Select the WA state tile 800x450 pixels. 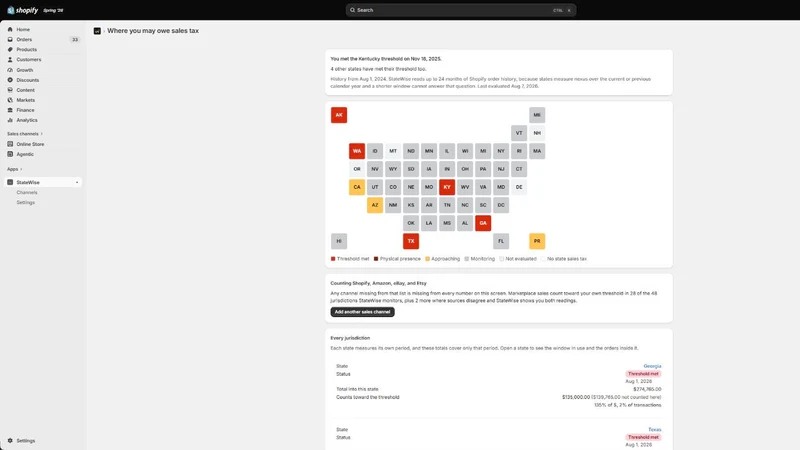(357, 151)
